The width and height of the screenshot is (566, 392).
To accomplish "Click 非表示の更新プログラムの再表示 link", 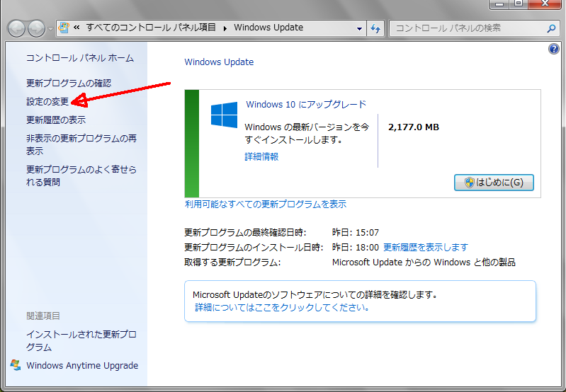I will [x=81, y=144].
